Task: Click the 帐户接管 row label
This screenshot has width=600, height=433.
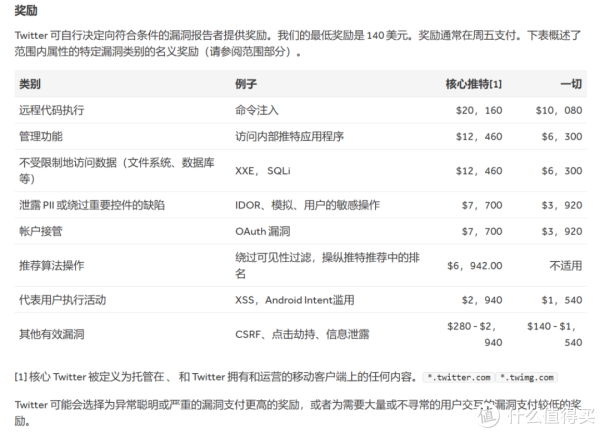Action: coord(41,230)
